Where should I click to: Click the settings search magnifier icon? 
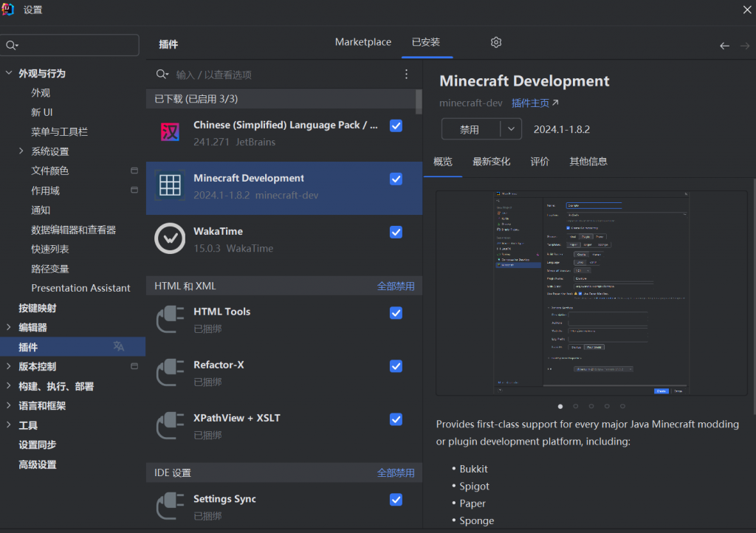coord(12,45)
